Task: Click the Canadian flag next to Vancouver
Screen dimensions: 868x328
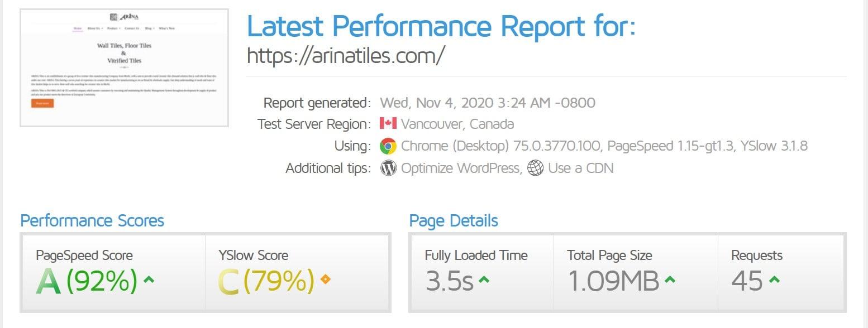Action: pyautogui.click(x=388, y=124)
